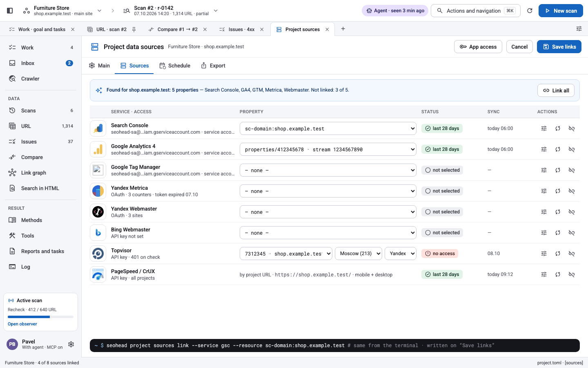This screenshot has width=588, height=368.
Task: Open Google Tag Manager property dropdown
Action: tap(328, 170)
